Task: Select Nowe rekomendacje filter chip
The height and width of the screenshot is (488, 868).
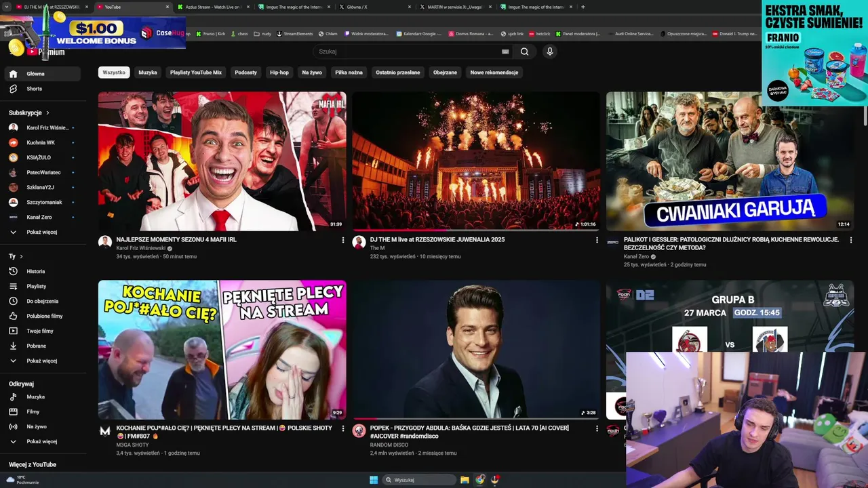Action: 494,73
